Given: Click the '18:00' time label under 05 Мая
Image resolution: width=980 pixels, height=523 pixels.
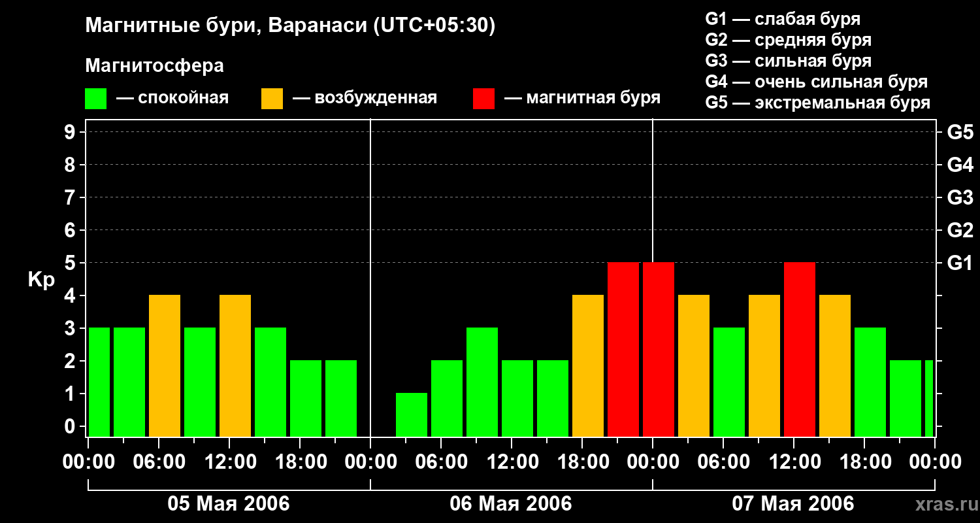Looking at the screenshot, I should (x=300, y=462).
